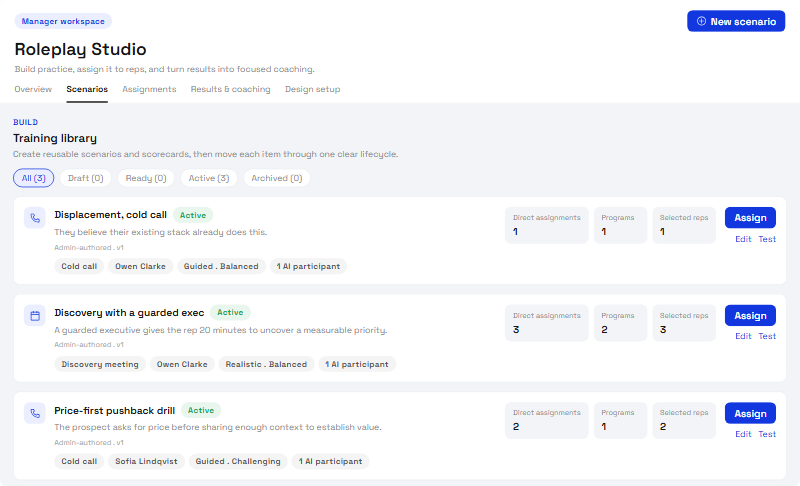The width and height of the screenshot is (800, 486).
Task: Edit the Displacement, cold call scenario
Action: (743, 239)
